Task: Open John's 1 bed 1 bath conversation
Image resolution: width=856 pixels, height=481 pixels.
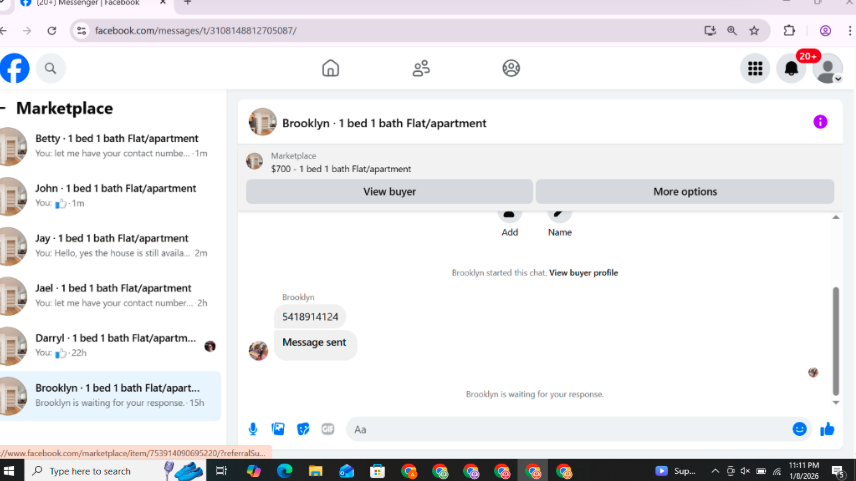Action: (109, 195)
